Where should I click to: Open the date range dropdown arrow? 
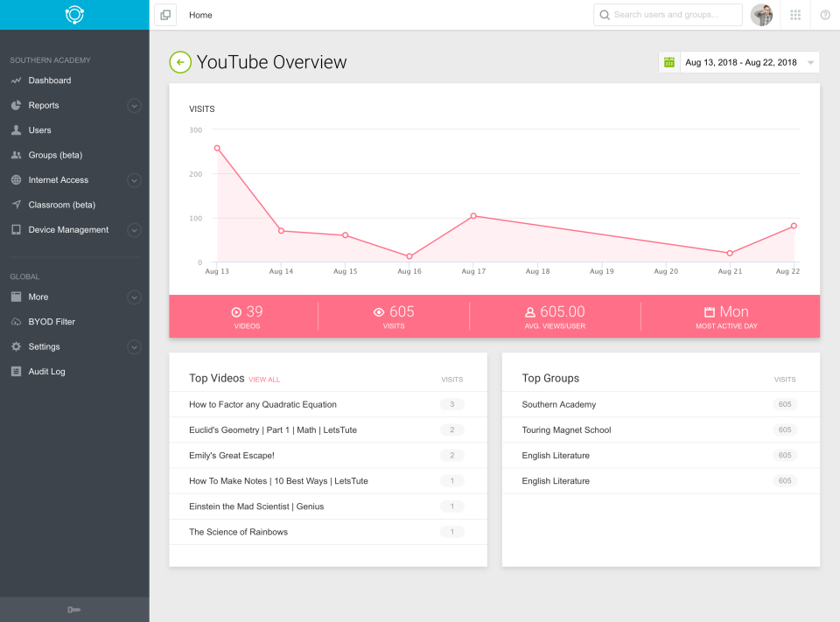coord(810,63)
